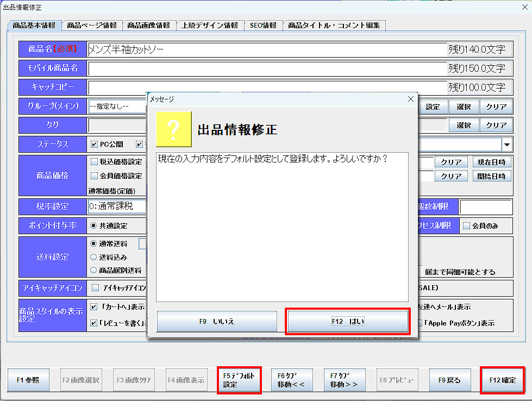Switch to the 商品画像情報 tab
Screen dimensions: 532x401
coord(148,26)
